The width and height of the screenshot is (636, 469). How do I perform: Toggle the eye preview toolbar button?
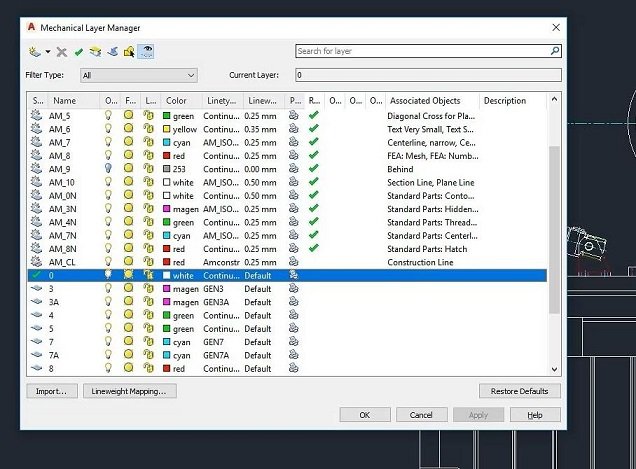[x=146, y=52]
